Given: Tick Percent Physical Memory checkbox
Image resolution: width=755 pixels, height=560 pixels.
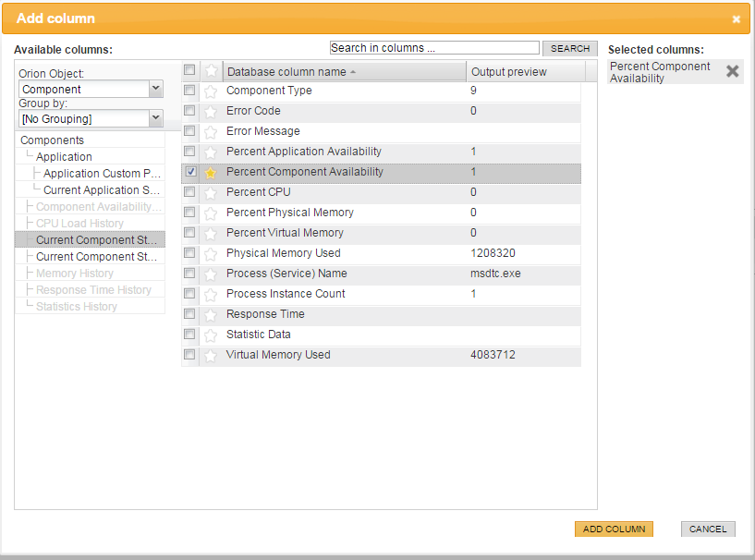Looking at the screenshot, I should pos(189,212).
